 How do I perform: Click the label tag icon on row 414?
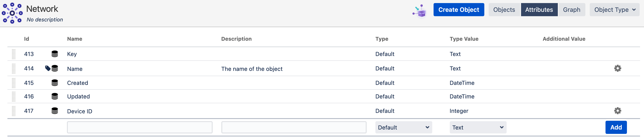pos(47,68)
